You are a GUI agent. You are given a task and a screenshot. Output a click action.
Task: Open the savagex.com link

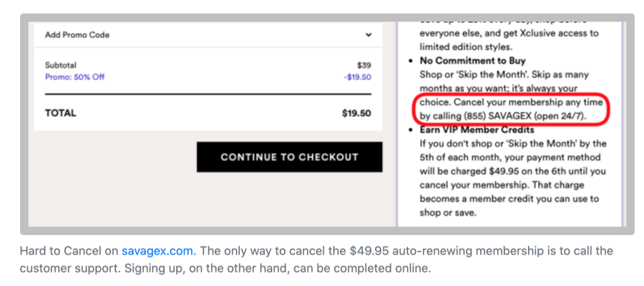pos(157,252)
